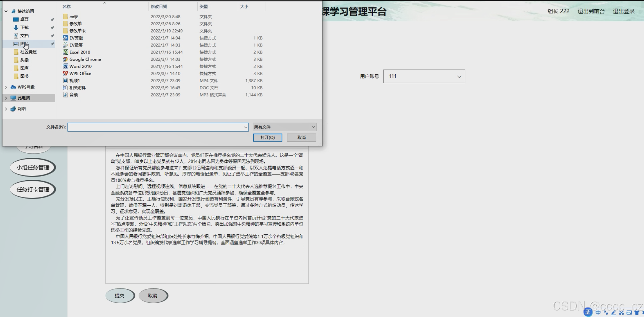
Task: Open the Google Chrome shortcut icon
Action: tap(65, 59)
